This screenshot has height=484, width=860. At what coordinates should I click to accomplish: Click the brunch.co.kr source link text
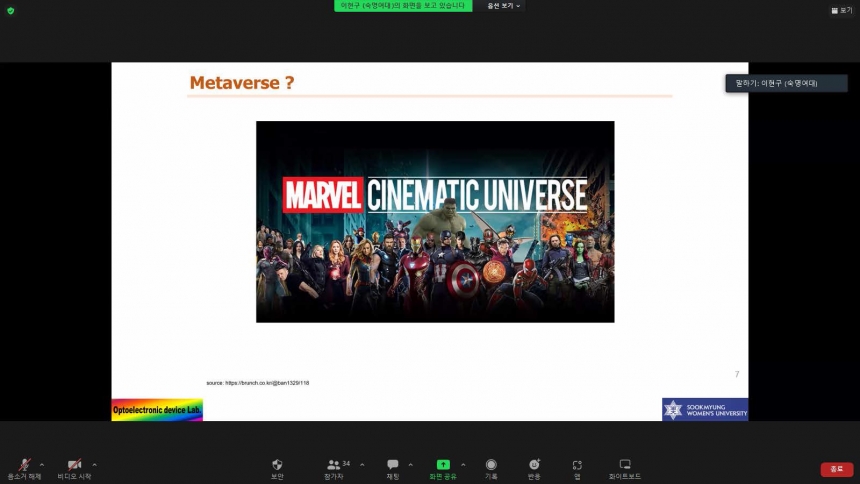[x=267, y=383]
